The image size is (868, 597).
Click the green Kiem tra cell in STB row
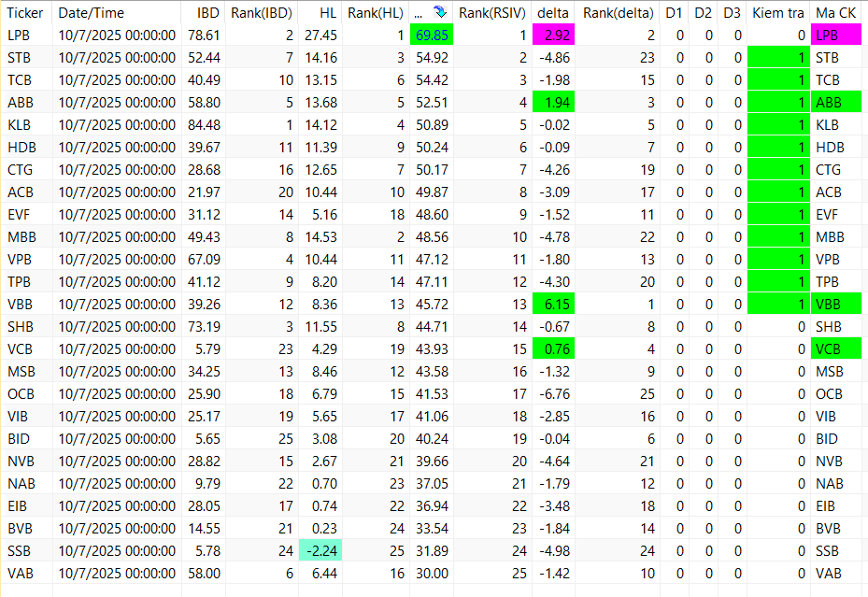coord(778,58)
